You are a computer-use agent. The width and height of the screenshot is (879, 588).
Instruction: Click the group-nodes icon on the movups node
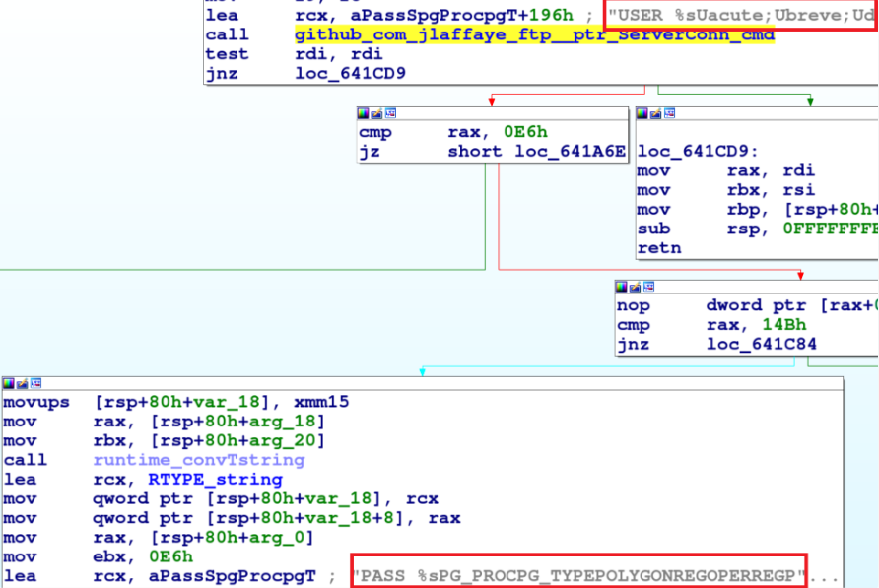pyautogui.click(x=36, y=383)
